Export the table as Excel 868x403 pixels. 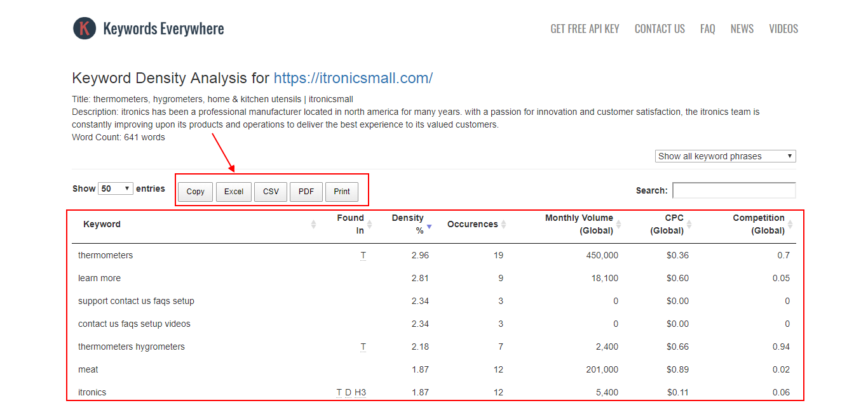click(234, 192)
